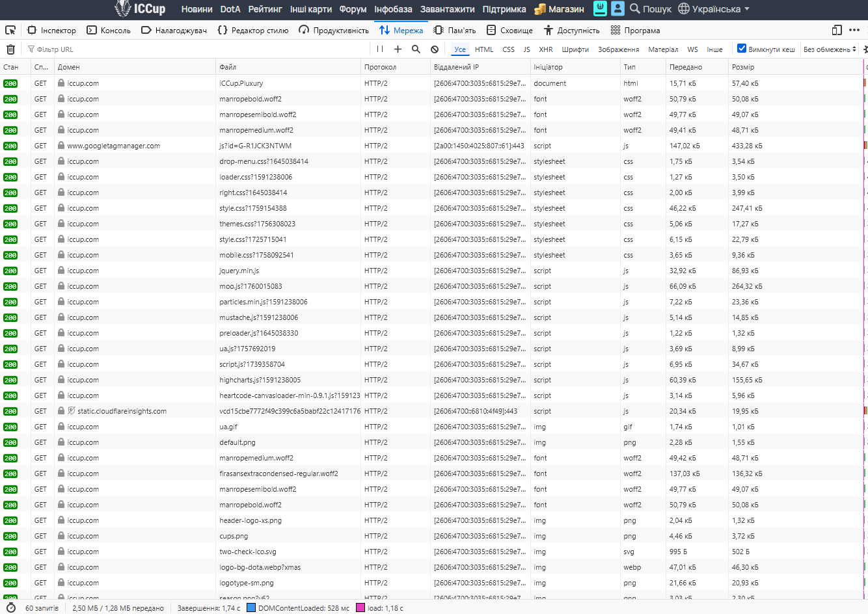Select the iCCup.Pluxury document request
Viewport: 868px width, 614px height.
tap(432, 83)
